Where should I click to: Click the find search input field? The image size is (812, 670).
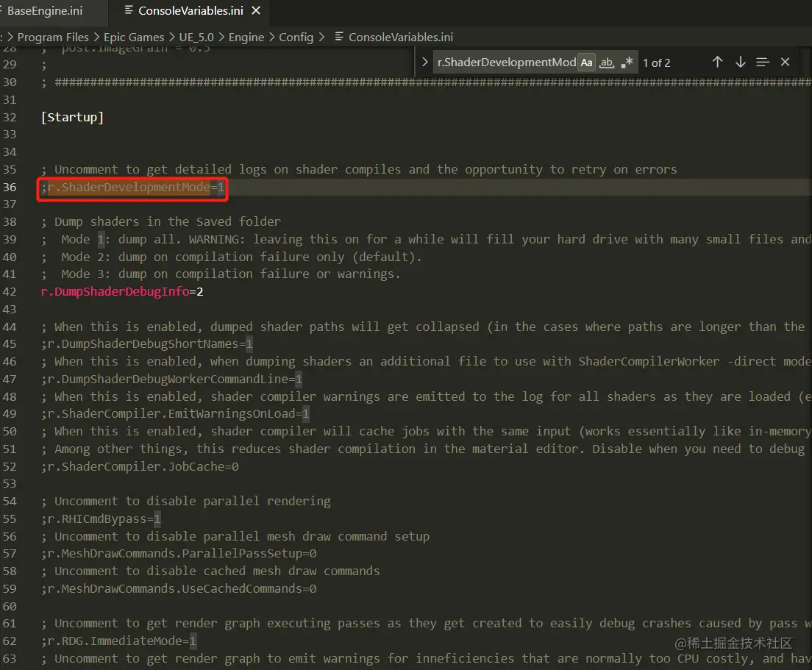click(x=506, y=63)
